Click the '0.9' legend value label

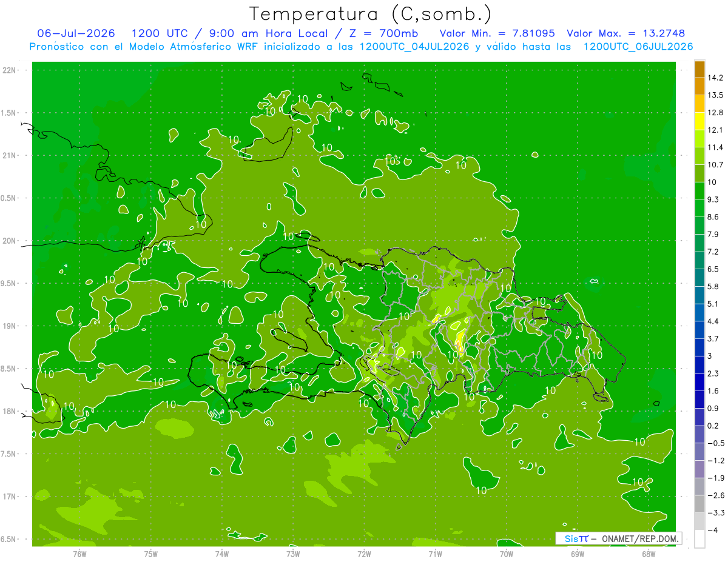coord(713,408)
